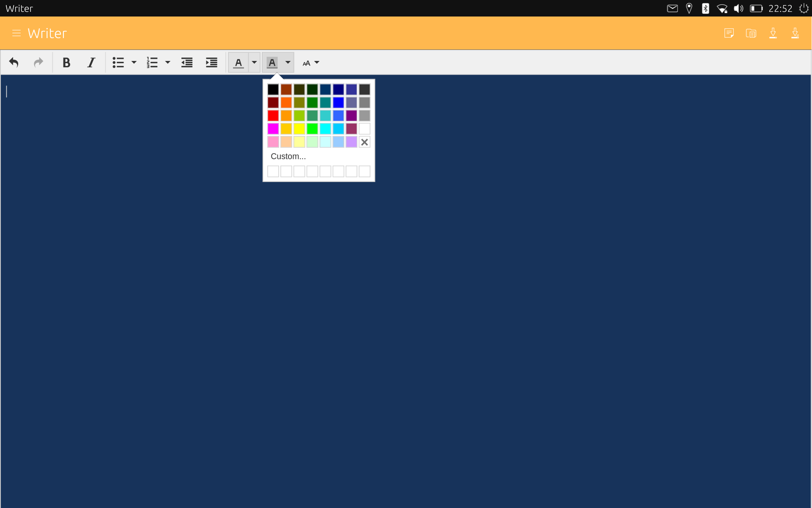This screenshot has height=508, width=812.
Task: Click the new document icon in header
Action: coord(729,33)
